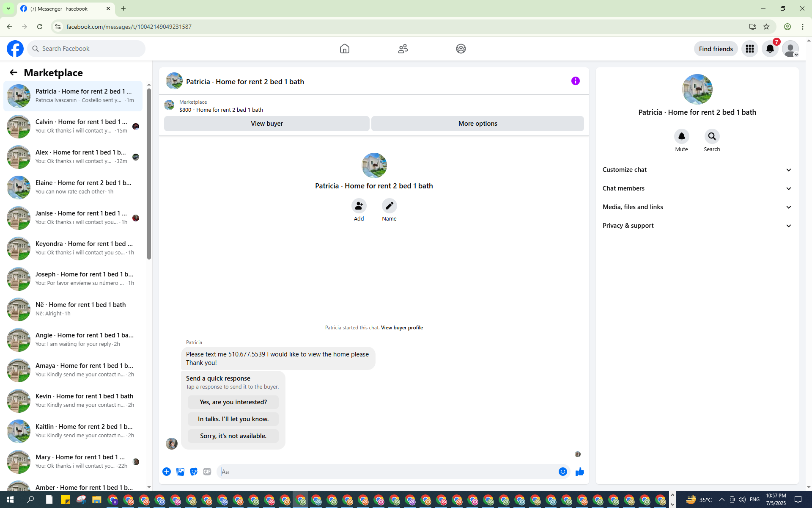Click the GIF picker icon
This screenshot has width=812, height=508.
click(x=207, y=472)
